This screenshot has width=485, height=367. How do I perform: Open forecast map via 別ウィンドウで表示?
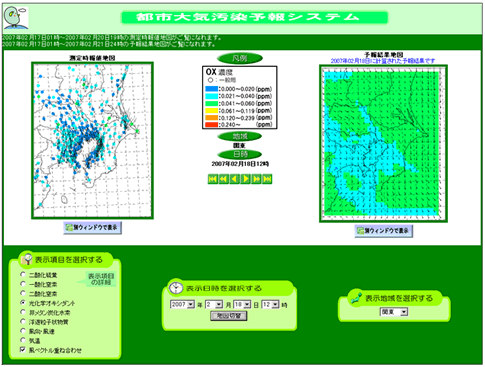384,231
